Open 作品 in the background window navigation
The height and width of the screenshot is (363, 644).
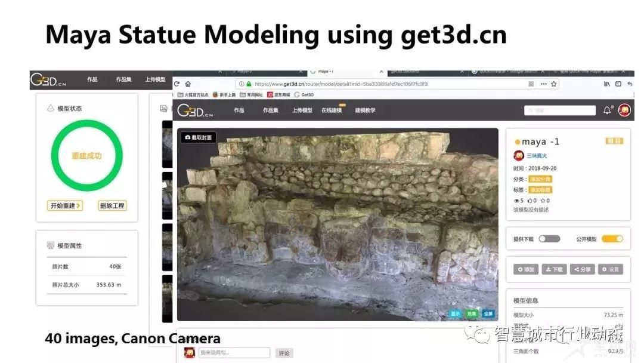tap(92, 79)
